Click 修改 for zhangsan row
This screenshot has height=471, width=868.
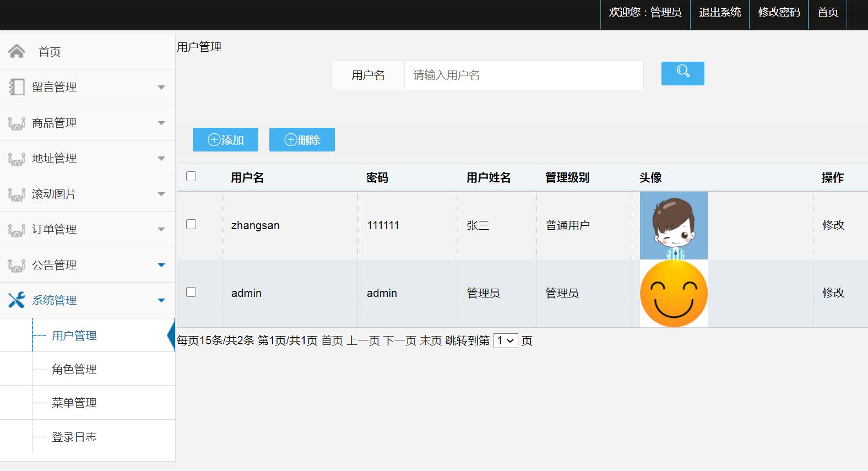click(x=833, y=225)
